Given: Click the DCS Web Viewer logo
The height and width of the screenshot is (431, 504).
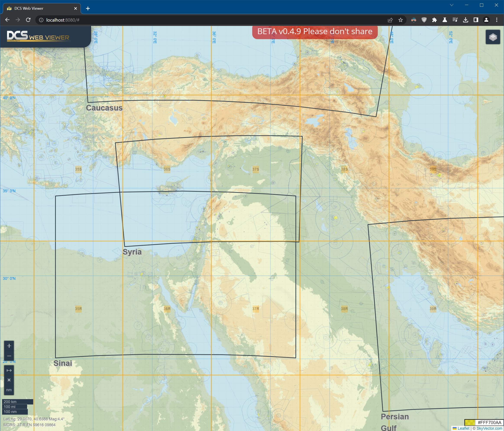Looking at the screenshot, I should click(38, 36).
